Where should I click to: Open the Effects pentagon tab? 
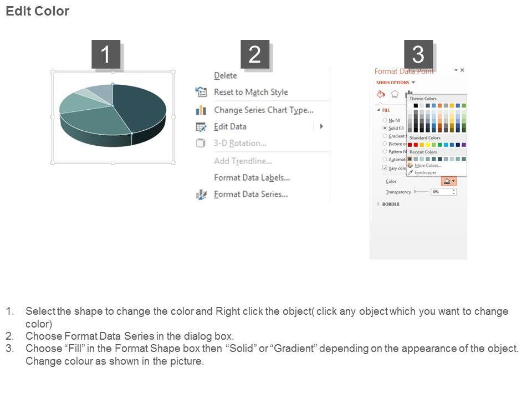(x=395, y=94)
